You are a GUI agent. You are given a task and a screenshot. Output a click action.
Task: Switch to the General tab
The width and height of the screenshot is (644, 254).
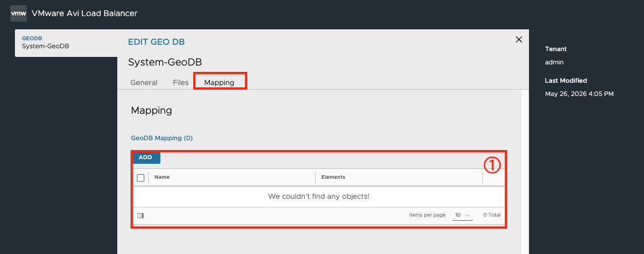point(144,83)
